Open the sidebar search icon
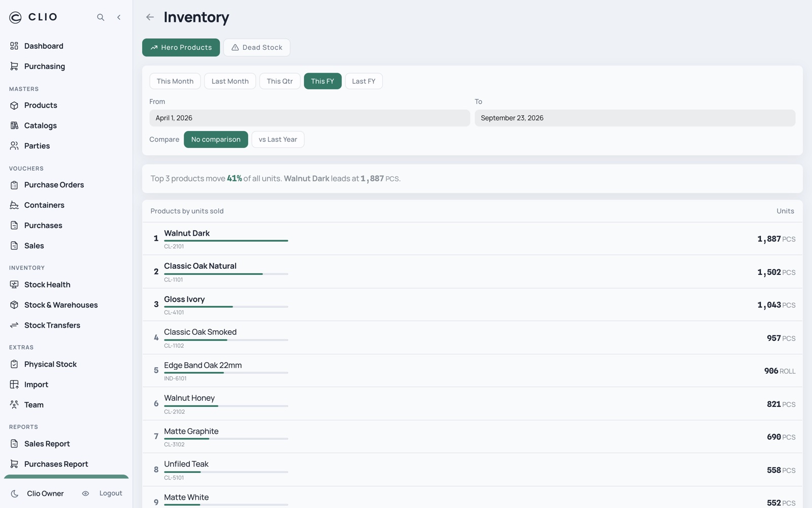This screenshot has height=508, width=812. pyautogui.click(x=100, y=17)
